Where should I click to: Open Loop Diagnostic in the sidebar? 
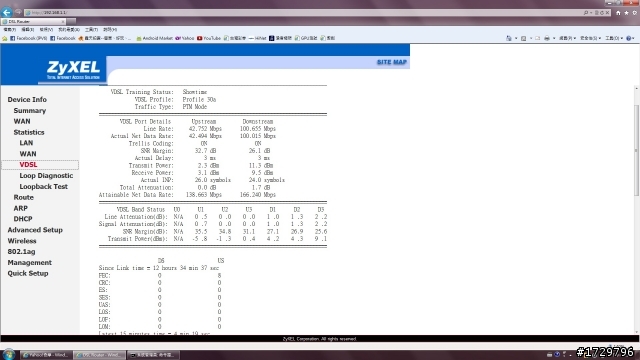[46, 176]
